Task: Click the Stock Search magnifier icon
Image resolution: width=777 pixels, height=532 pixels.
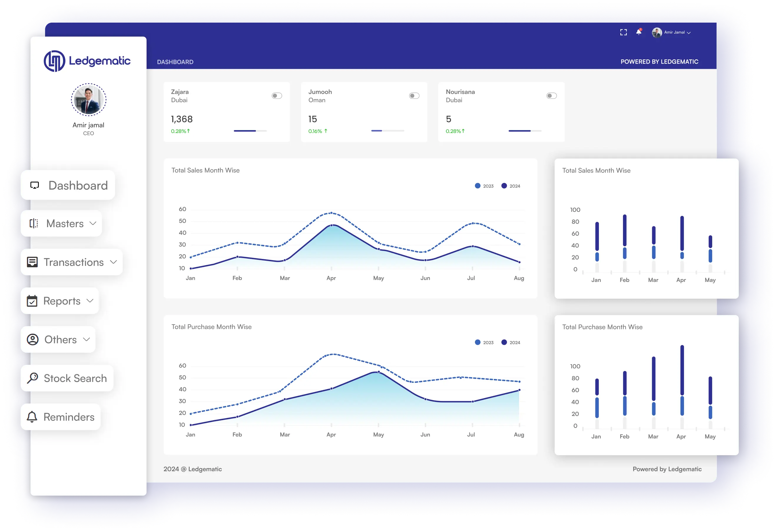Action: pos(32,378)
